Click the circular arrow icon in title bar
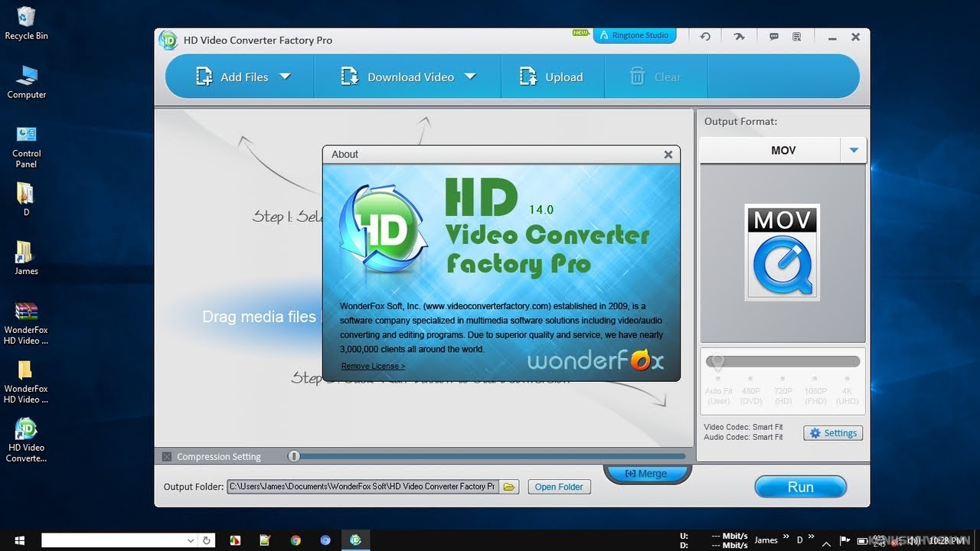Screen dimensions: 980x551 point(705,37)
